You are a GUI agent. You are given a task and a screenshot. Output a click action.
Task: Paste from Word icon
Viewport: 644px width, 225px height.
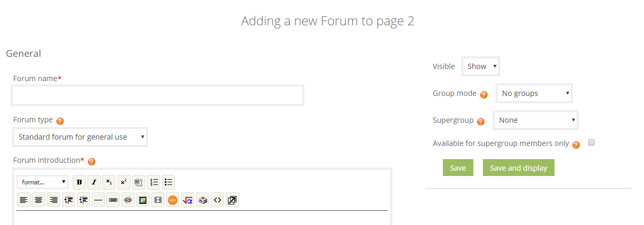138,182
